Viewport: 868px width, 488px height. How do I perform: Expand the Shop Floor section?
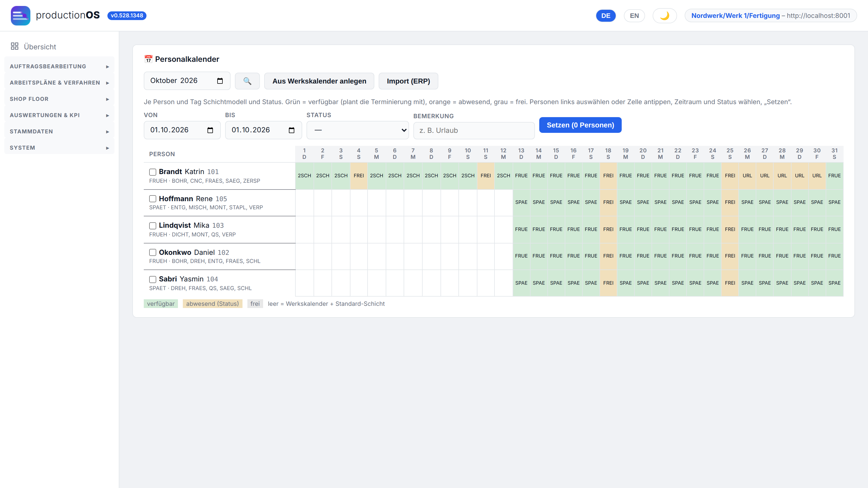(x=59, y=99)
